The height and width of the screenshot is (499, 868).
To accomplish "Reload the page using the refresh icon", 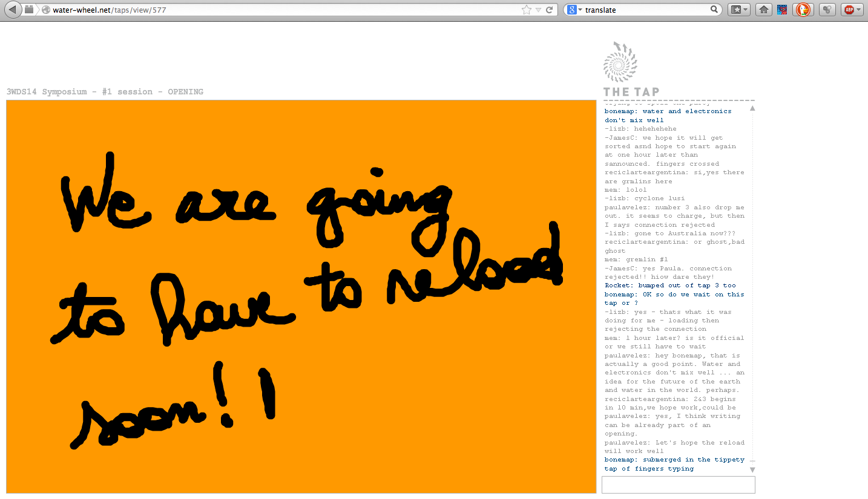I will (x=550, y=10).
